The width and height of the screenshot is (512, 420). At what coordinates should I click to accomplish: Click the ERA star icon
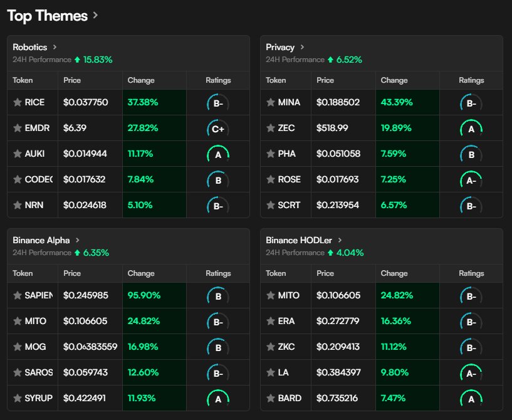pos(271,322)
